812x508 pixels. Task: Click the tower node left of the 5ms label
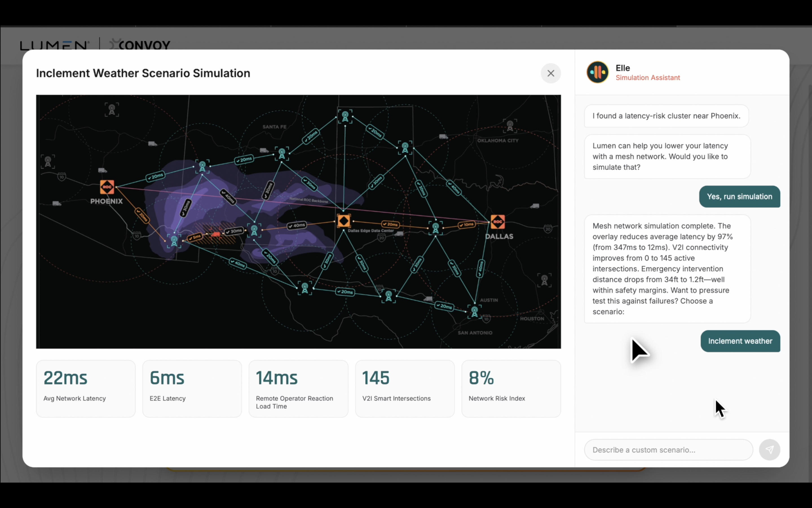174,241
